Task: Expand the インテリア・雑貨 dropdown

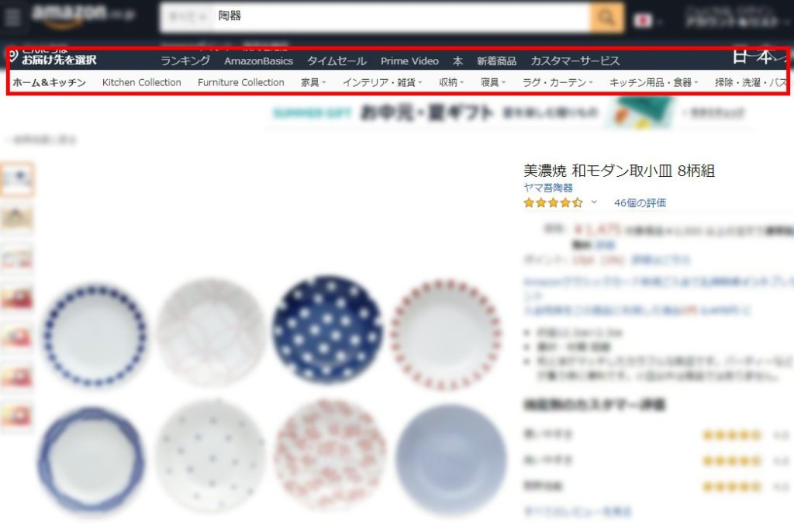Action: tap(382, 82)
